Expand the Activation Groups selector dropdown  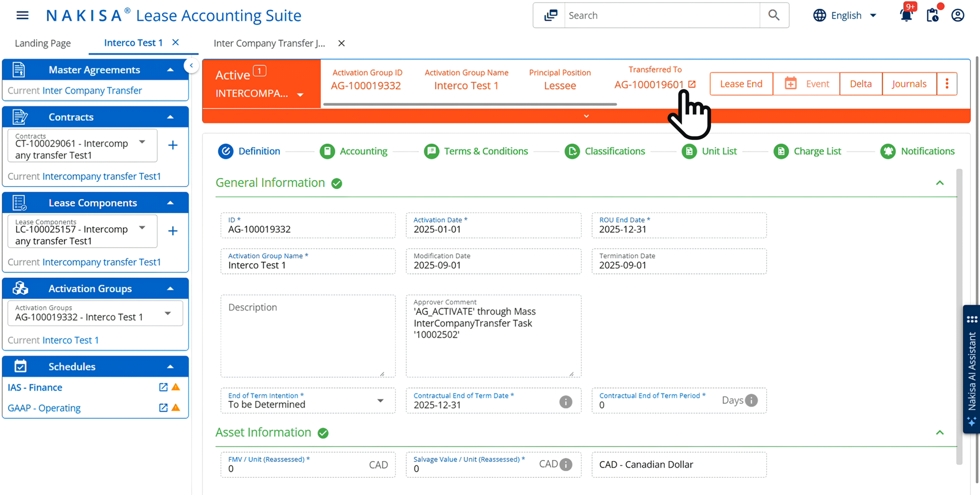pyautogui.click(x=168, y=313)
